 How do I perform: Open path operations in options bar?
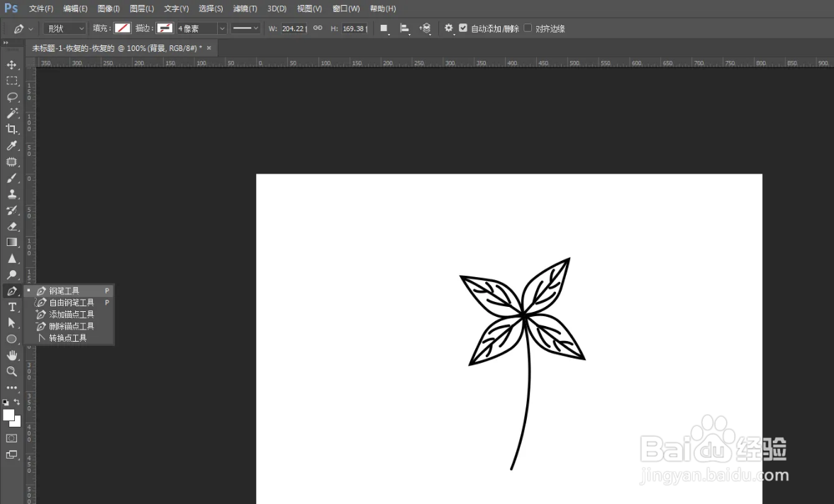(384, 28)
